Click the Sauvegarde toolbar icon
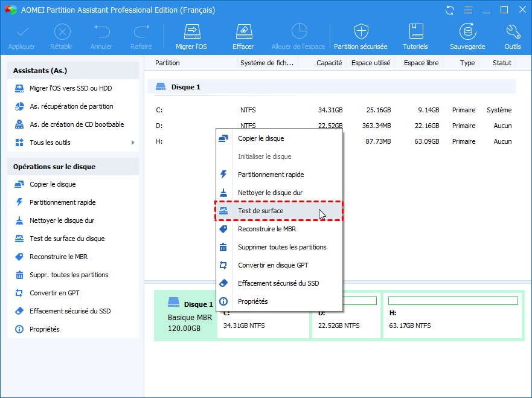The width and height of the screenshot is (532, 398). 467,31
